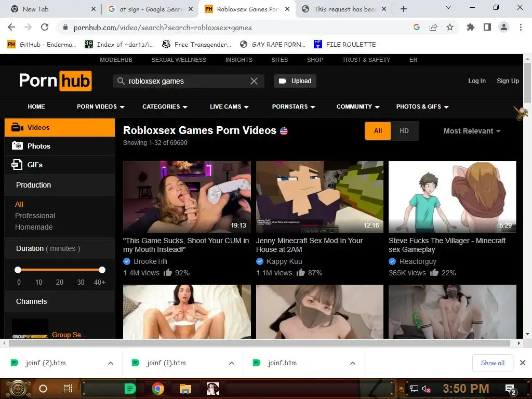Screen dimensions: 532x399
Task: Open the Chrome extensions puzzle icon
Action: coord(471,28)
